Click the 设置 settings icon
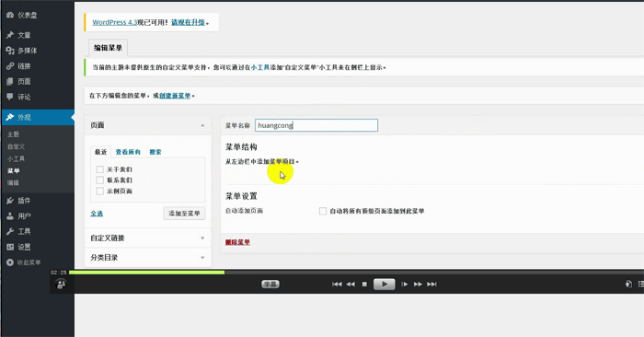The image size is (644, 337). pyautogui.click(x=10, y=247)
